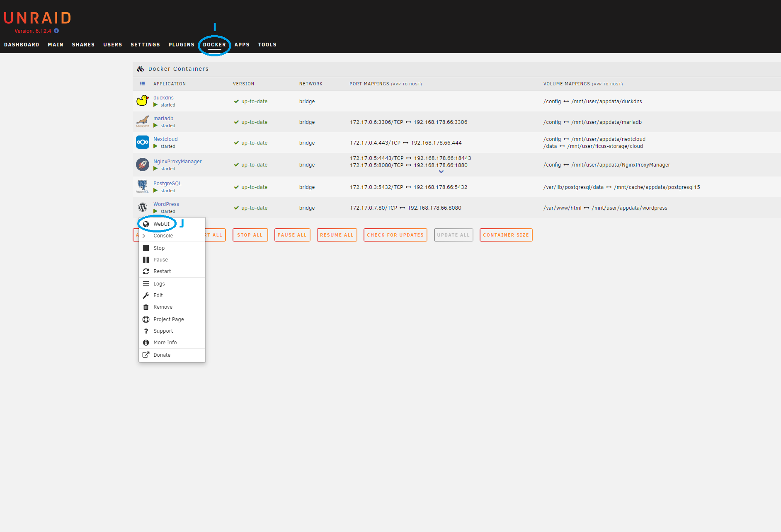Switch to the Apps tab
This screenshot has width=781, height=532.
pos(242,45)
